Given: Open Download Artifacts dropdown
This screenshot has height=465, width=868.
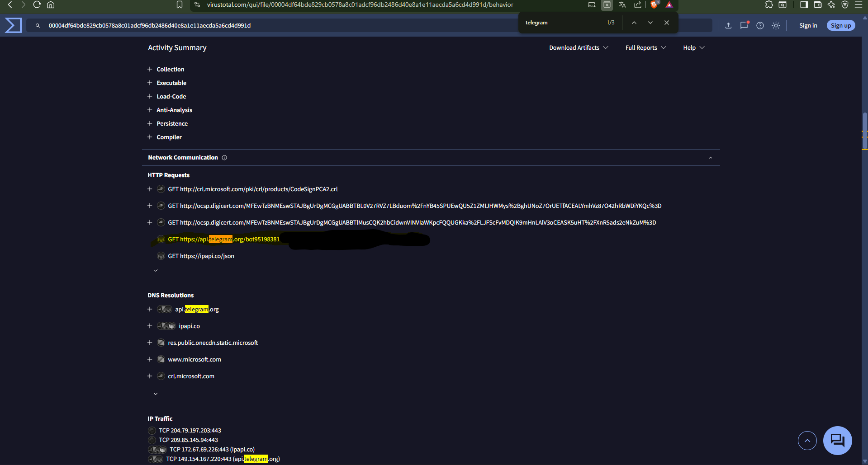Looking at the screenshot, I should pos(579,48).
